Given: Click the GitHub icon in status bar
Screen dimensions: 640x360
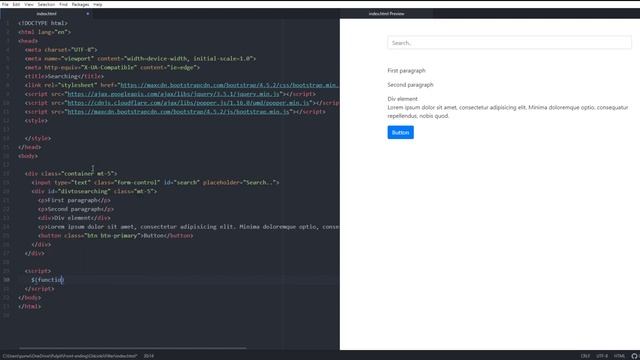Looking at the screenshot, I should point(634,356).
